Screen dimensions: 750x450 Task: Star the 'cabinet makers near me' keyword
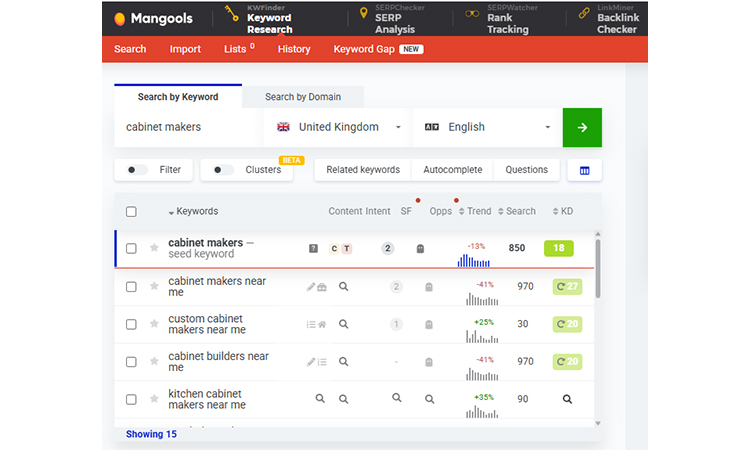(x=154, y=287)
